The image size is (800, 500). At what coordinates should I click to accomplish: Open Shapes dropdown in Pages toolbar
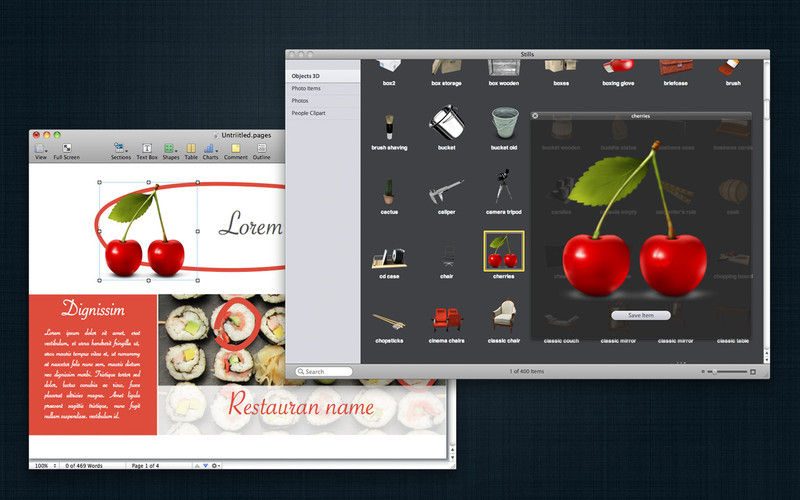pos(170,151)
